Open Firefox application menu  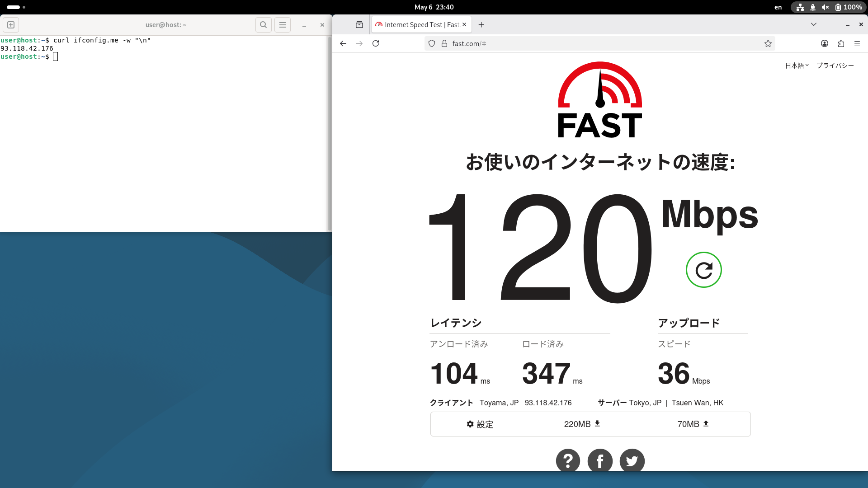857,43
